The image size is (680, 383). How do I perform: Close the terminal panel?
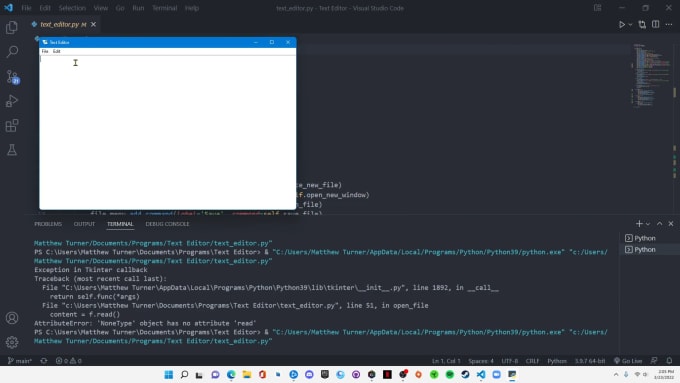pos(671,224)
